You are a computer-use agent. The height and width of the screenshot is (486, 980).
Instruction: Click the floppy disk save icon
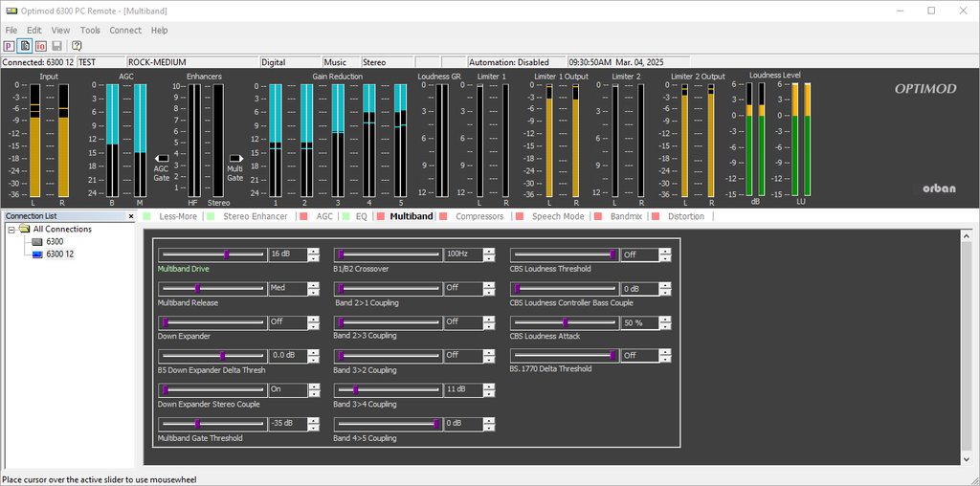[x=57, y=46]
